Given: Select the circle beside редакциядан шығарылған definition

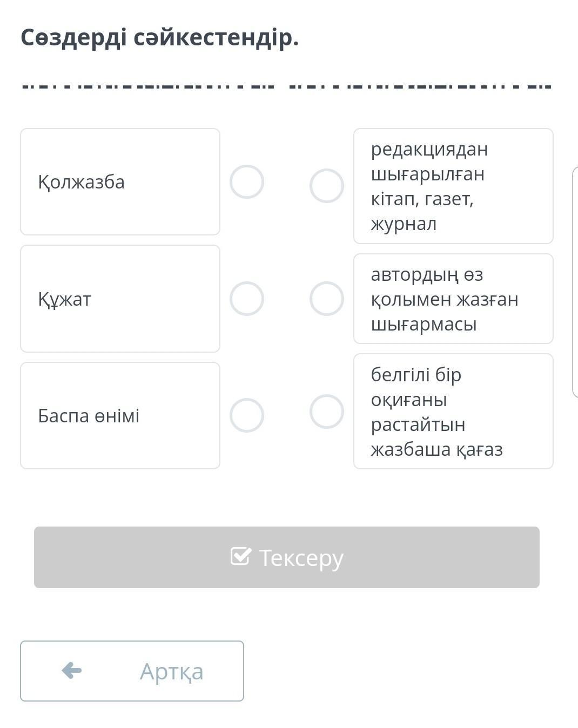Looking at the screenshot, I should pyautogui.click(x=327, y=186).
